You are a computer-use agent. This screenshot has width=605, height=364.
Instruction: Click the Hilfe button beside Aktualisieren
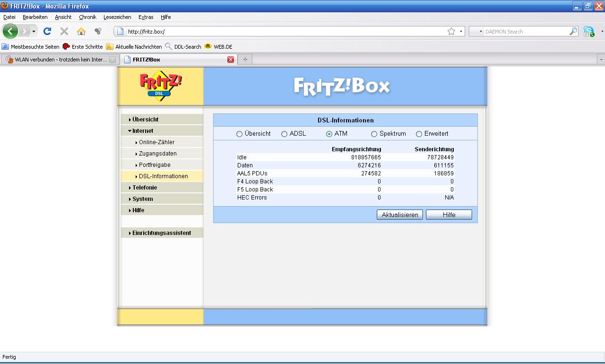click(x=449, y=215)
